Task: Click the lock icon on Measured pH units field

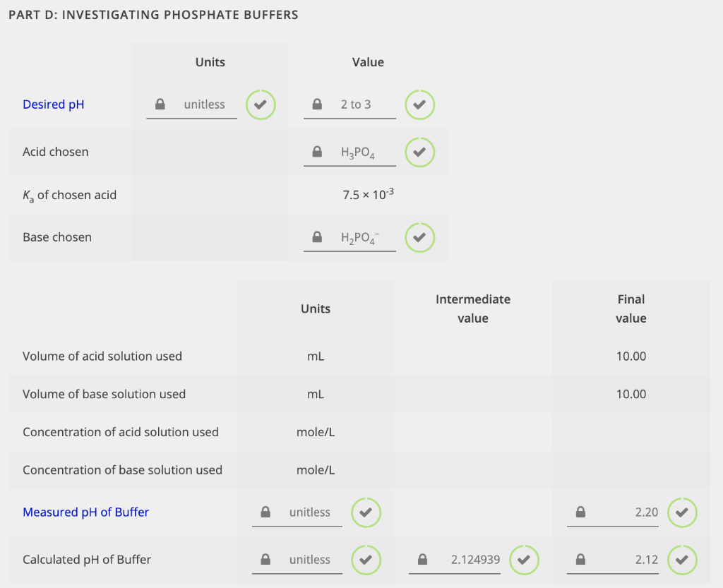Action: [265, 512]
